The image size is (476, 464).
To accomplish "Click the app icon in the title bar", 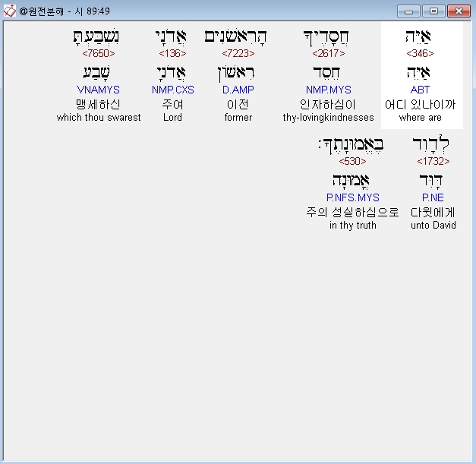I will [x=10, y=11].
